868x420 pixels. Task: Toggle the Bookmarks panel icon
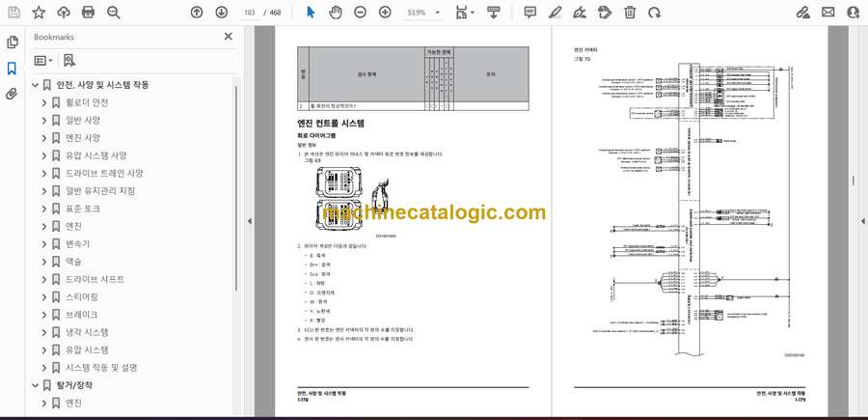click(12, 69)
